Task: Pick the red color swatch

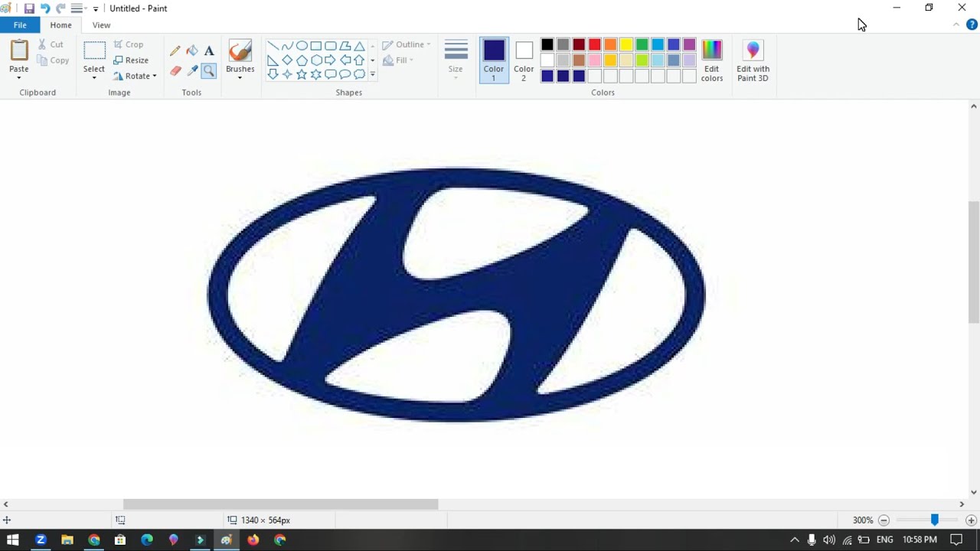Action: coord(595,44)
